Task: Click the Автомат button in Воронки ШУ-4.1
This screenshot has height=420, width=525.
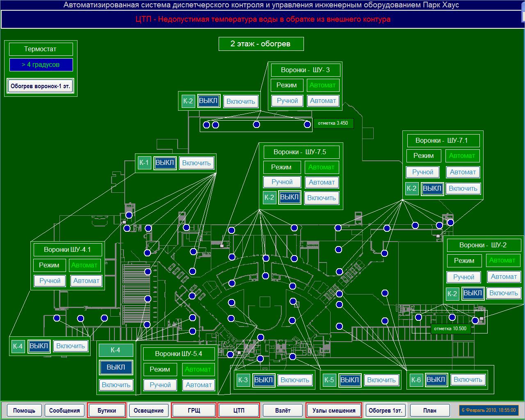Action: point(86,281)
